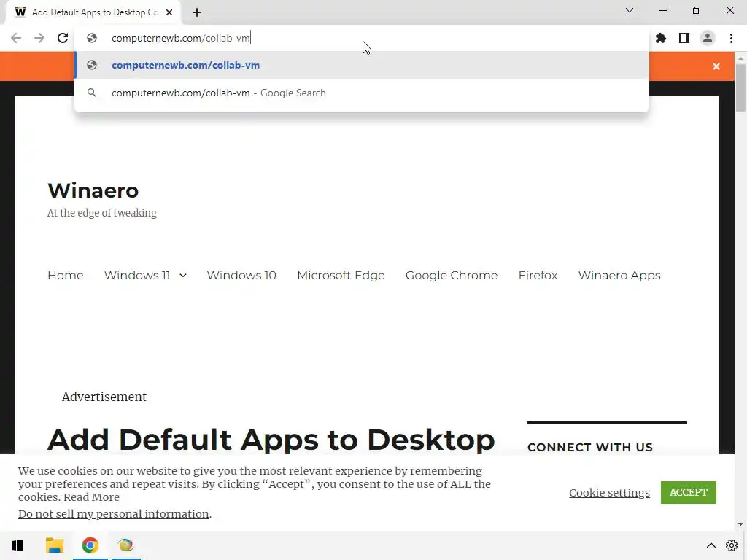Screen dimensions: 747x560
Task: Expand the Windows 11 submenu chevron
Action: pyautogui.click(x=183, y=275)
